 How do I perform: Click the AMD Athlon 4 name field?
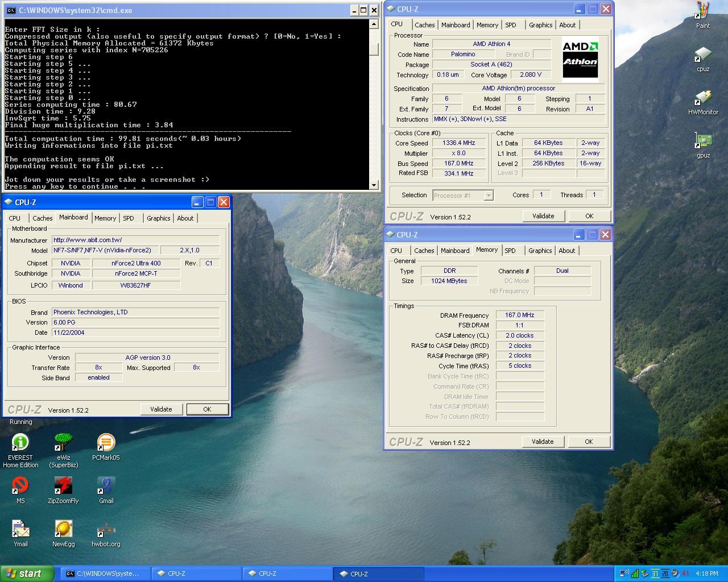[x=491, y=44]
